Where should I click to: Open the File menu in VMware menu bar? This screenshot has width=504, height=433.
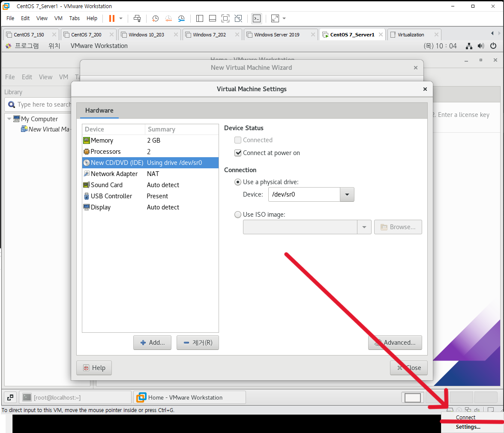pos(10,18)
